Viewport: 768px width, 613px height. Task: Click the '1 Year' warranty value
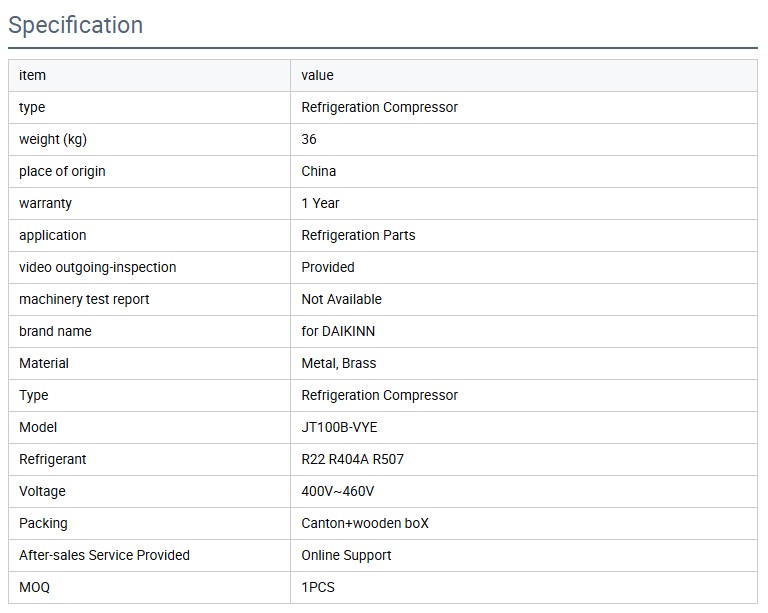[x=320, y=203]
